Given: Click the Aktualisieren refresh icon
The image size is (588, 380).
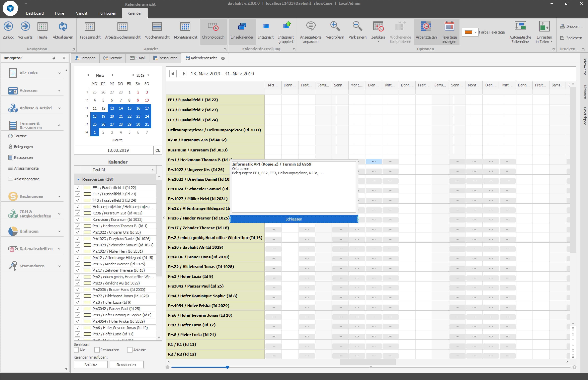Looking at the screenshot, I should pyautogui.click(x=63, y=27).
